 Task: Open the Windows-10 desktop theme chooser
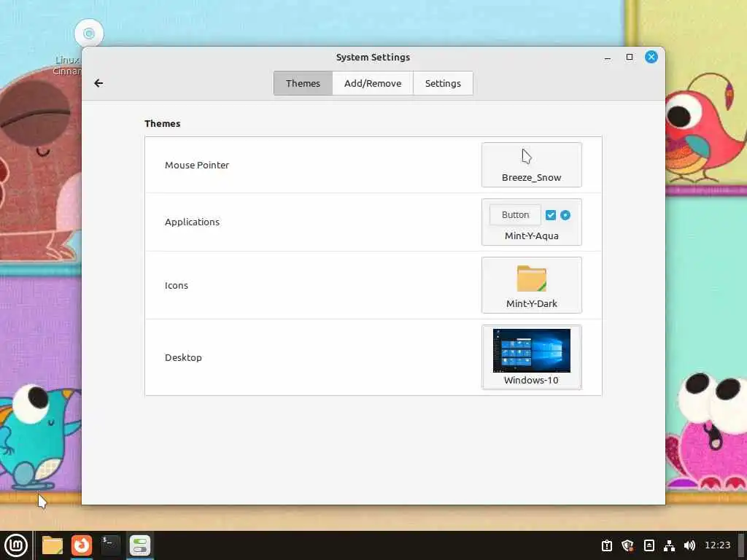pos(532,357)
